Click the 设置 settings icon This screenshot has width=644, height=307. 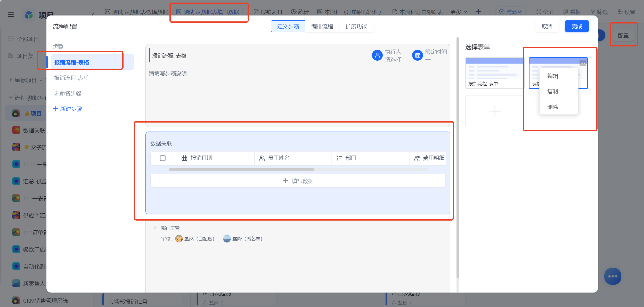point(620,12)
